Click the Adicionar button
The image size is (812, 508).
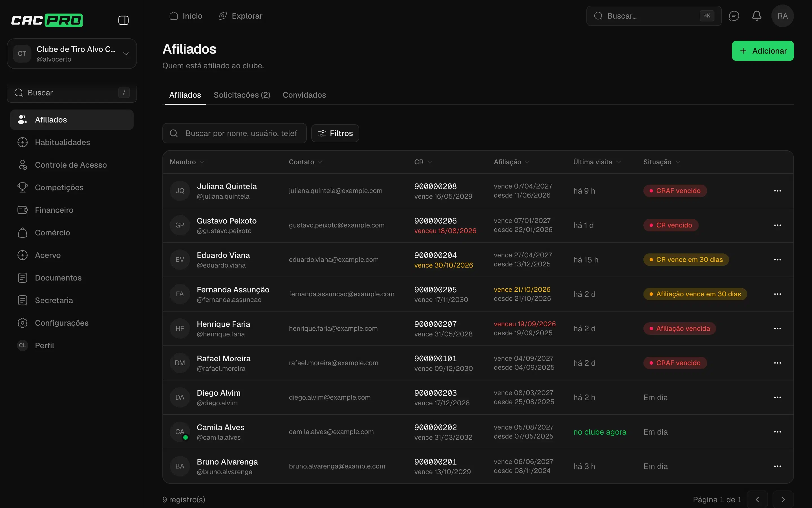click(762, 51)
